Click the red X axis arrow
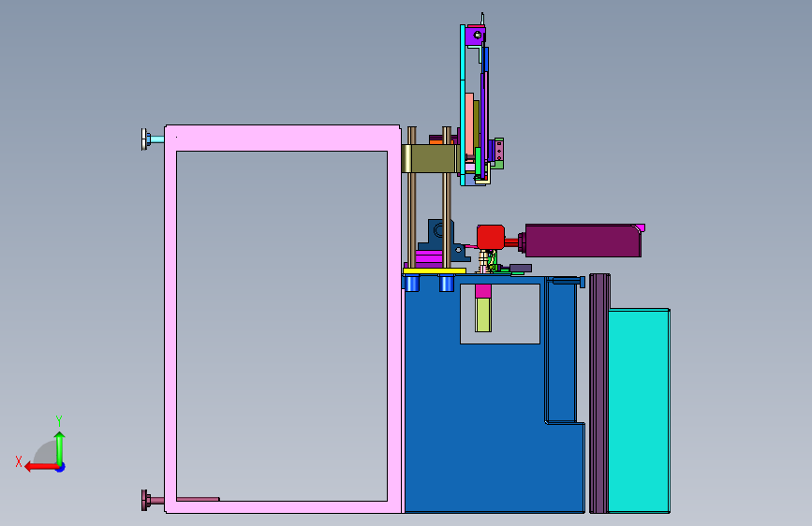Screen dimensions: 812x526 tap(41, 467)
